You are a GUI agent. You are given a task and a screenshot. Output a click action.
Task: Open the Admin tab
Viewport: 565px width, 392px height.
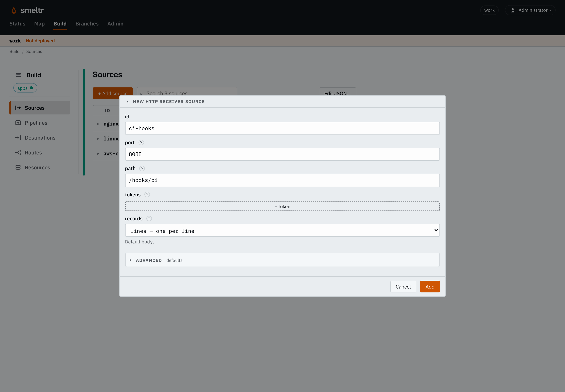coord(115,24)
